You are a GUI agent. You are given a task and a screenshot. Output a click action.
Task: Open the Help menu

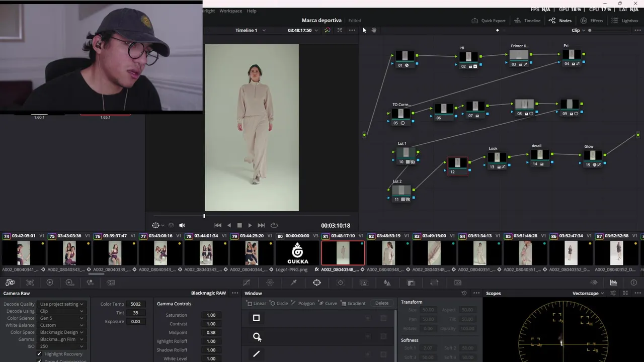point(252,11)
